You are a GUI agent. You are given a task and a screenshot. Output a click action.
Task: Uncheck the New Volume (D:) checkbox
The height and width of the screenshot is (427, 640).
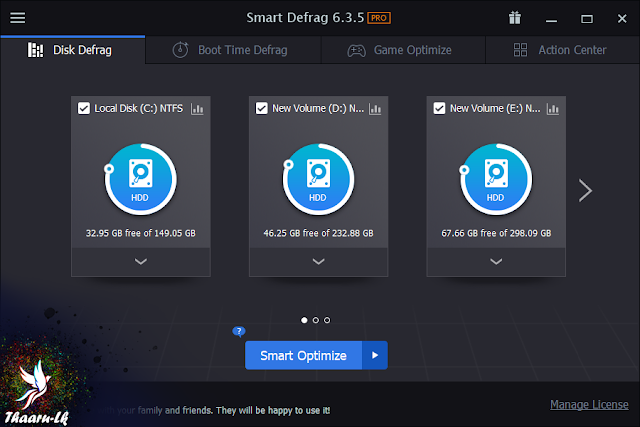262,109
